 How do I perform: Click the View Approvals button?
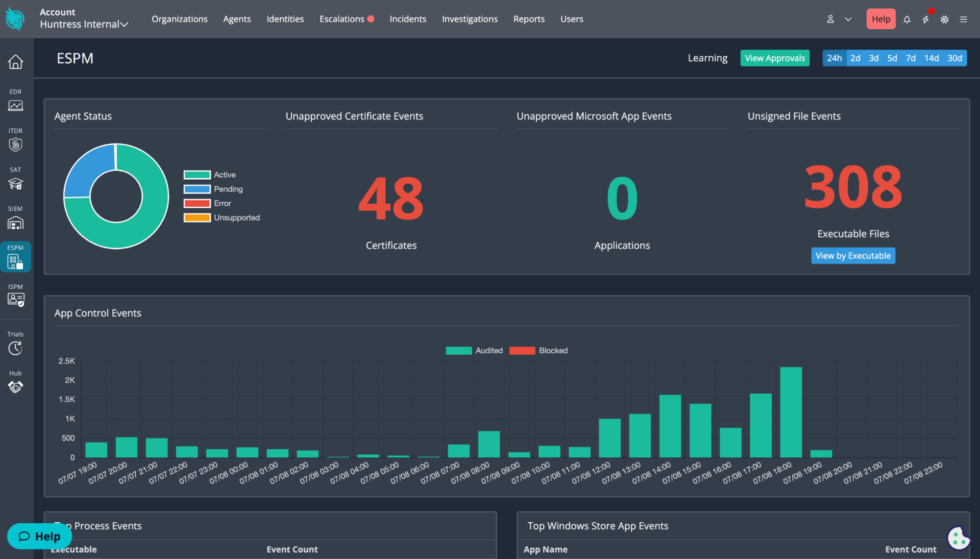[x=775, y=58]
